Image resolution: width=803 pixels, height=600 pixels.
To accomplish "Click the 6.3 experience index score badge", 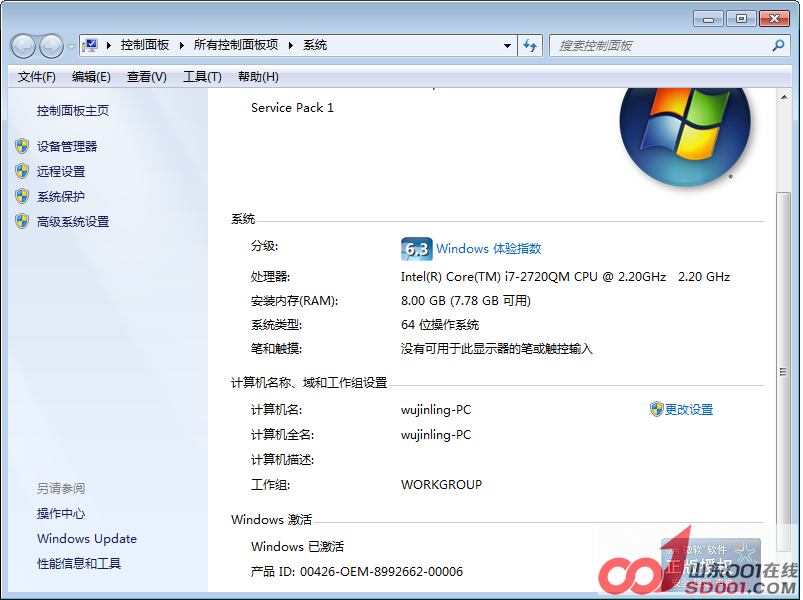I will pyautogui.click(x=415, y=249).
